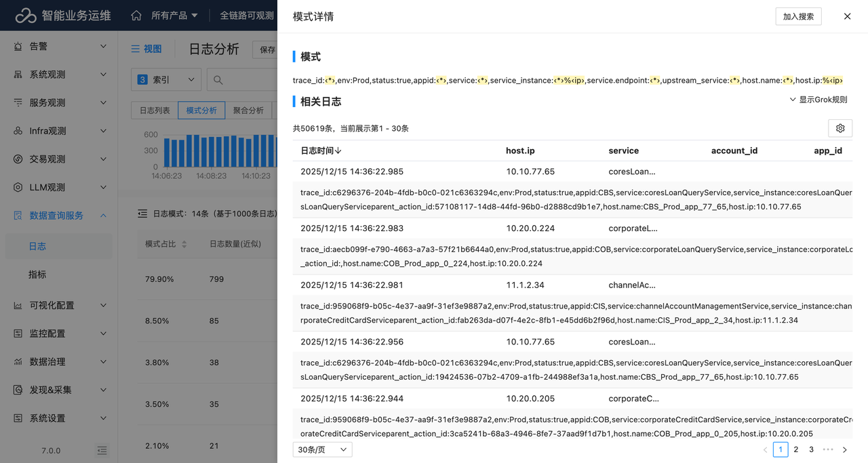This screenshot has height=463, width=868.
Task: Click the LLM观测 sidebar icon
Action: point(18,187)
